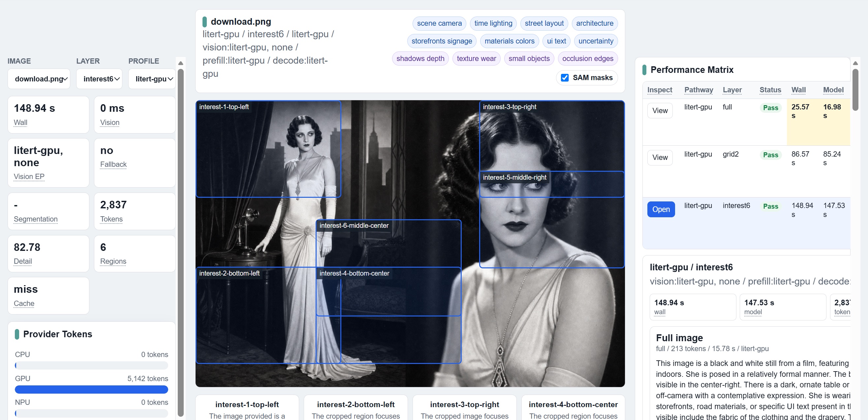Sort by the Status column header
The width and height of the screenshot is (868, 420).
pos(770,90)
